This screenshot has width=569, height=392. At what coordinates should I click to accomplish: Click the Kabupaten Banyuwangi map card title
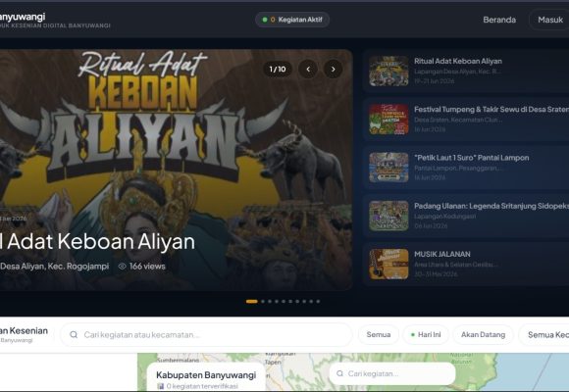click(x=206, y=375)
